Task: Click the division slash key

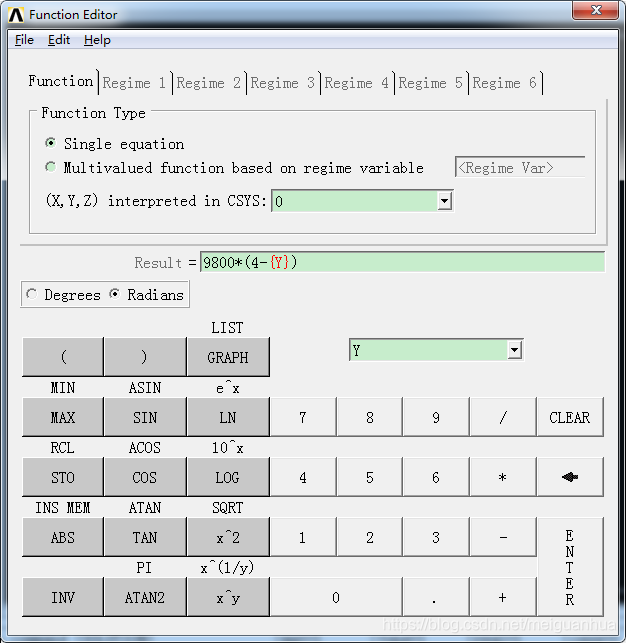Action: 503,417
